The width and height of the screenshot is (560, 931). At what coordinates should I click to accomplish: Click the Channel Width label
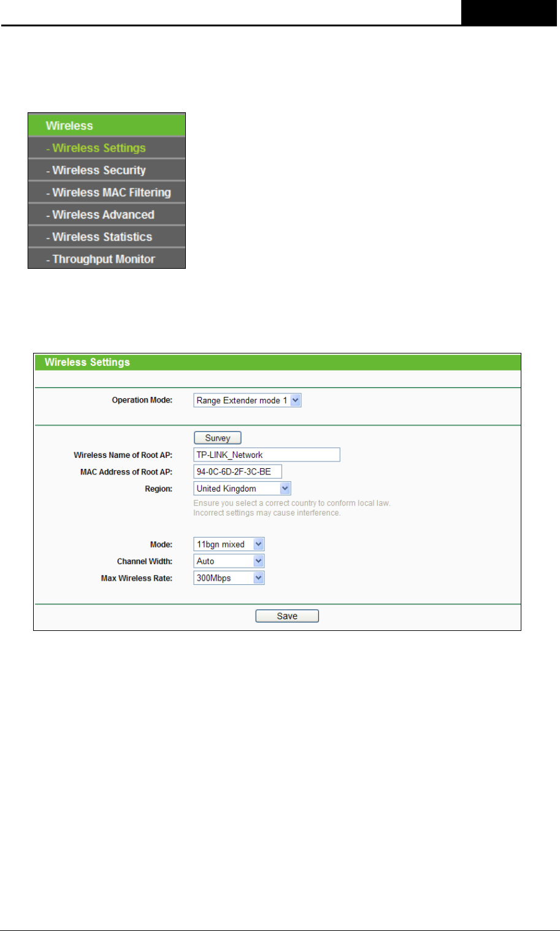pos(145,561)
